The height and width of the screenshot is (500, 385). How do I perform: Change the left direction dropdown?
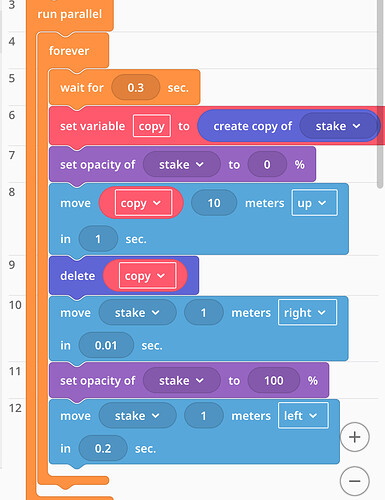point(303,416)
